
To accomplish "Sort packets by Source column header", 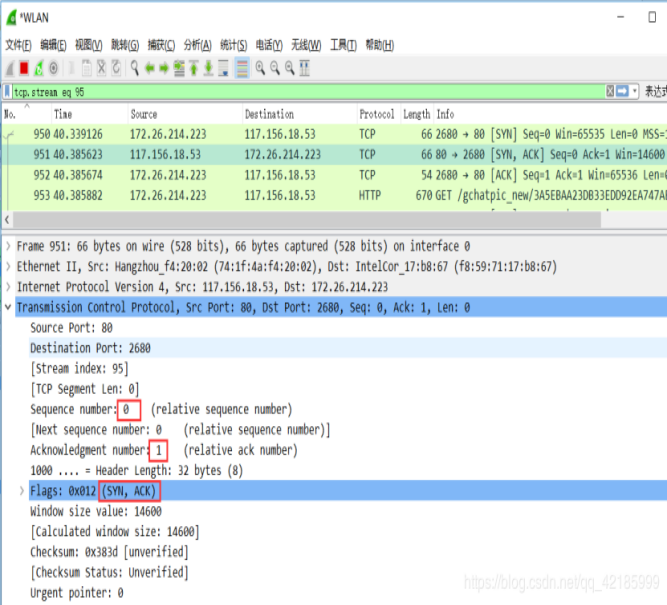I will (x=185, y=114).
